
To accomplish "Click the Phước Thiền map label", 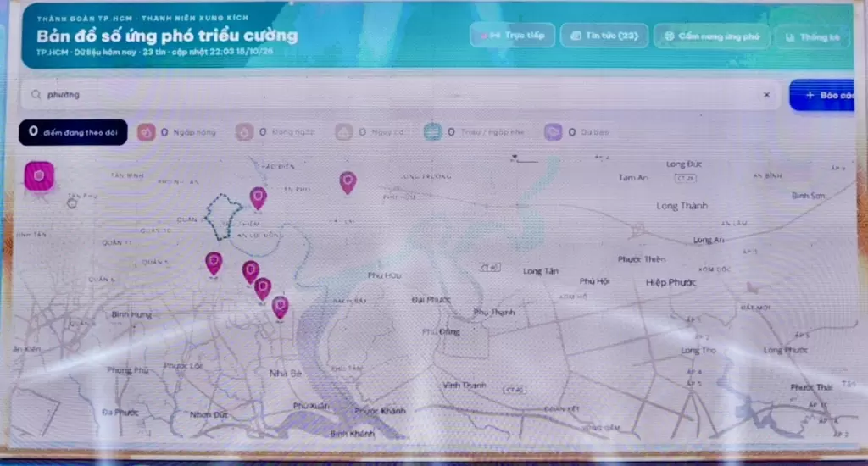I will click(x=643, y=259).
